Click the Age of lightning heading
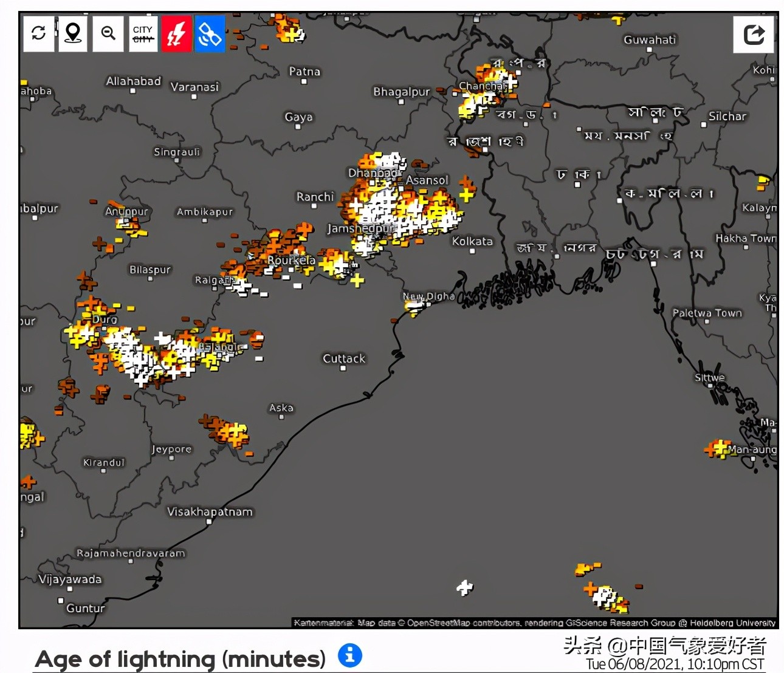The image size is (784, 673). (x=181, y=659)
